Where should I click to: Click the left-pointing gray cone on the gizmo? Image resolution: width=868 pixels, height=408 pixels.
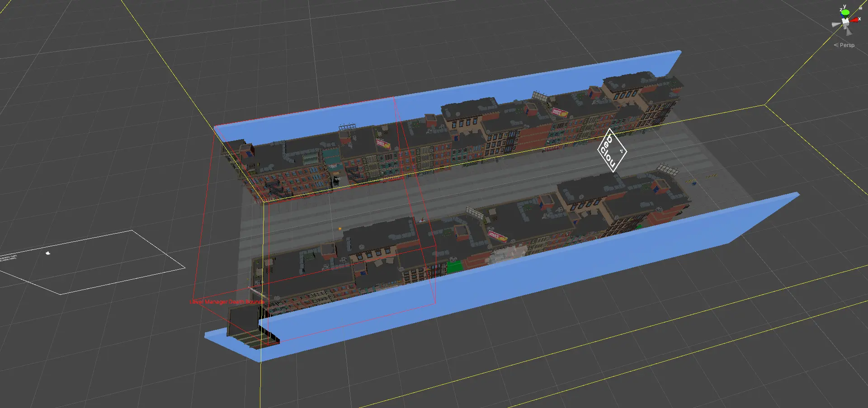tap(836, 24)
